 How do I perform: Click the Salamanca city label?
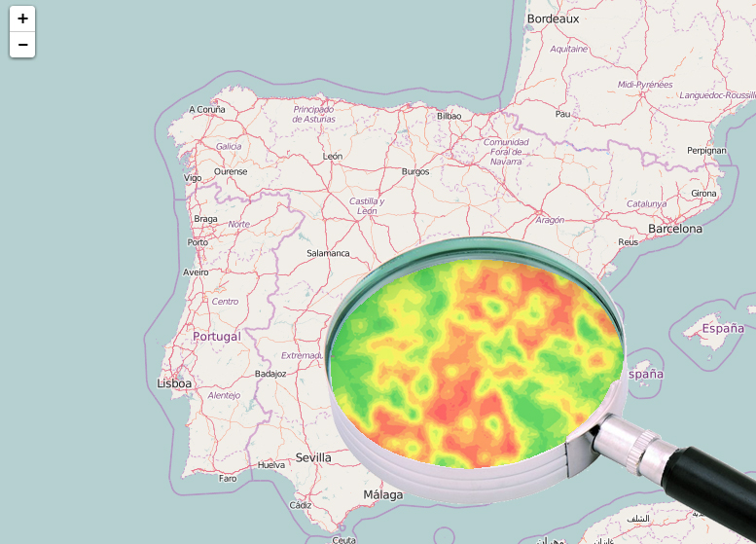pos(328,253)
